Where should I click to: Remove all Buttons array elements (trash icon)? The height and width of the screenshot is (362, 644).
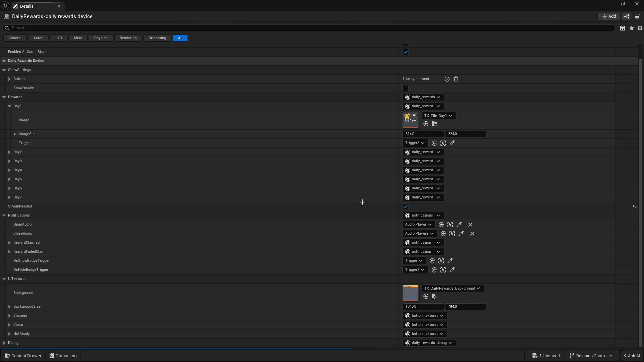pos(456,79)
